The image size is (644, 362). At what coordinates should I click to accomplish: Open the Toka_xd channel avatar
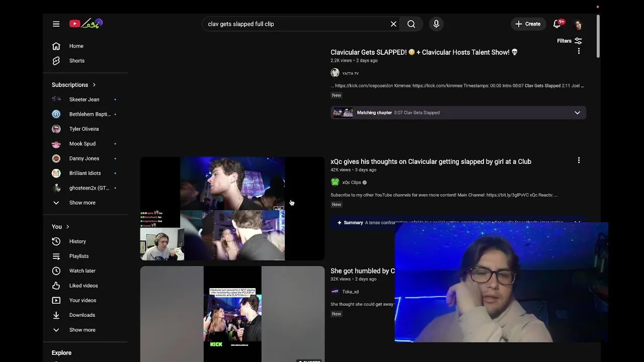(335, 292)
